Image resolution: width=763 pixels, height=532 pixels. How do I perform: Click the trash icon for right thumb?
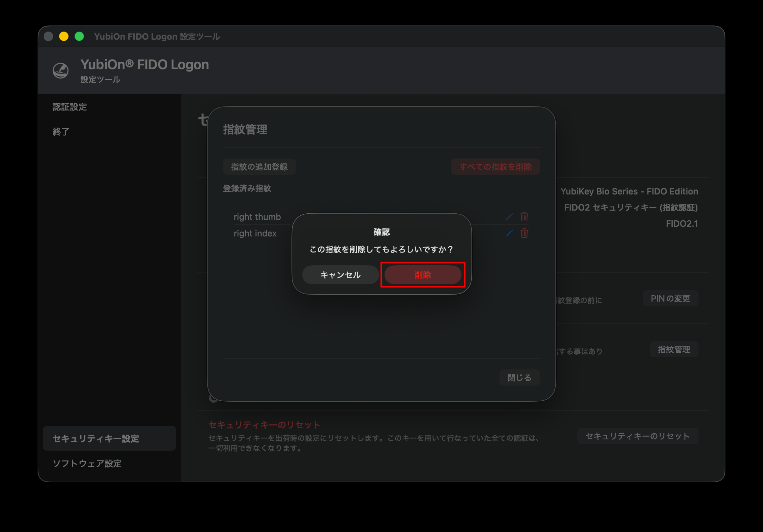pyautogui.click(x=524, y=217)
